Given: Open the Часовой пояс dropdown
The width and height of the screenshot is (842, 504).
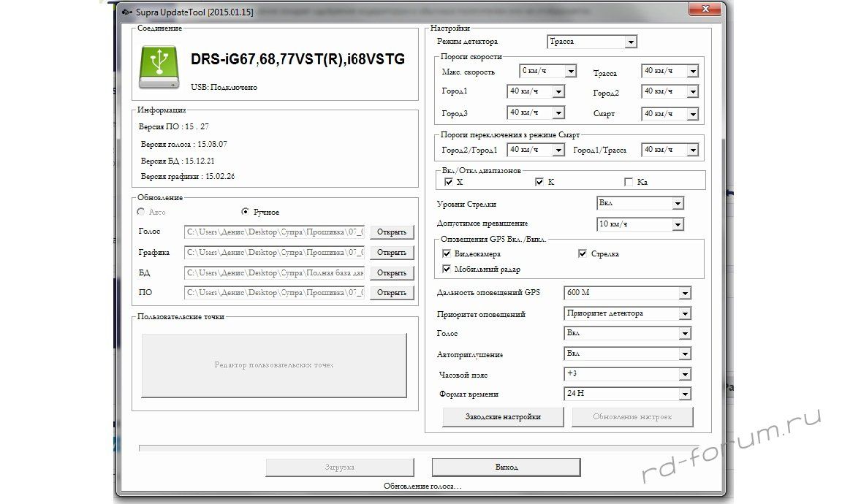Looking at the screenshot, I should (x=627, y=374).
